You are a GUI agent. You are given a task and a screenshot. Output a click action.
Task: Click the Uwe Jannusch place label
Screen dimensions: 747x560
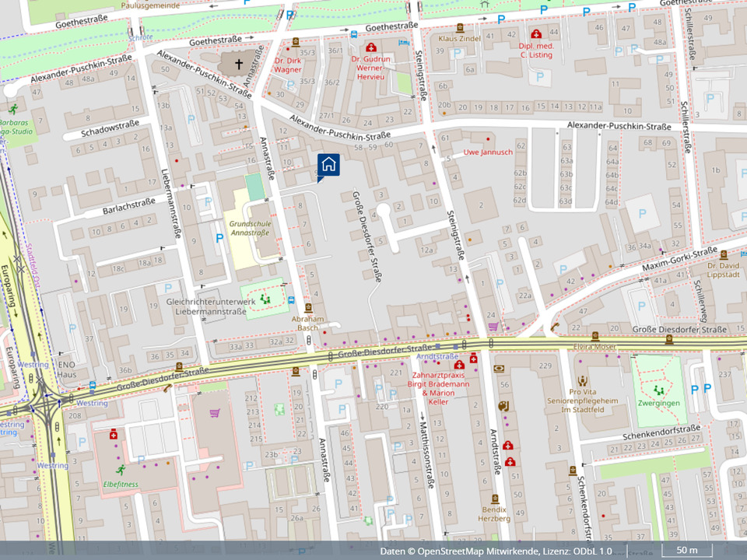(488, 152)
